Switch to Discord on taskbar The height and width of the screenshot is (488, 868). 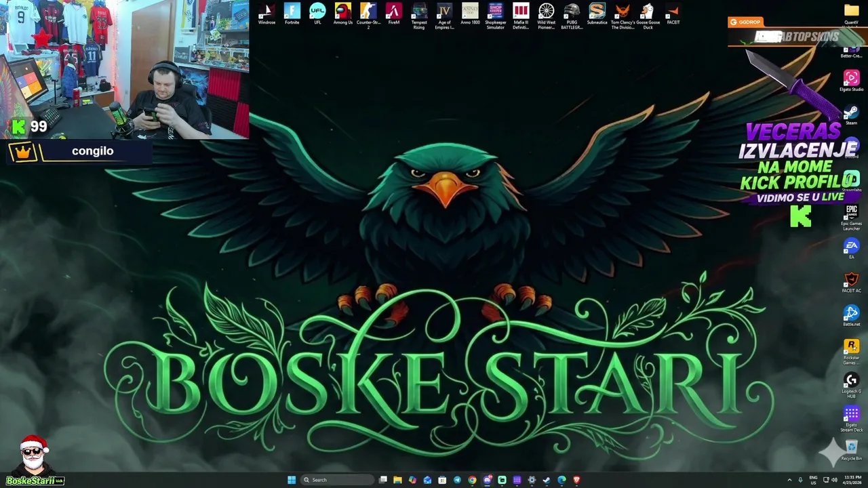click(x=487, y=480)
